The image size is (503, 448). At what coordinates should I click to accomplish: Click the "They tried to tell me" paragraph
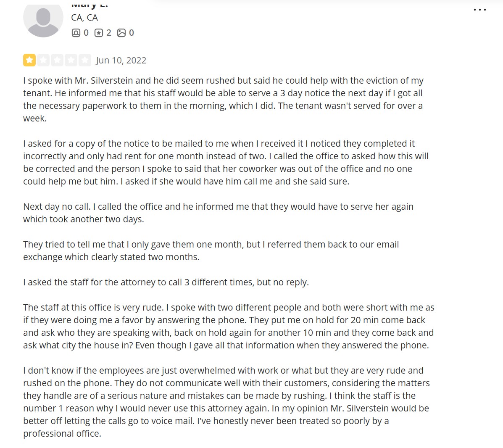[211, 250]
